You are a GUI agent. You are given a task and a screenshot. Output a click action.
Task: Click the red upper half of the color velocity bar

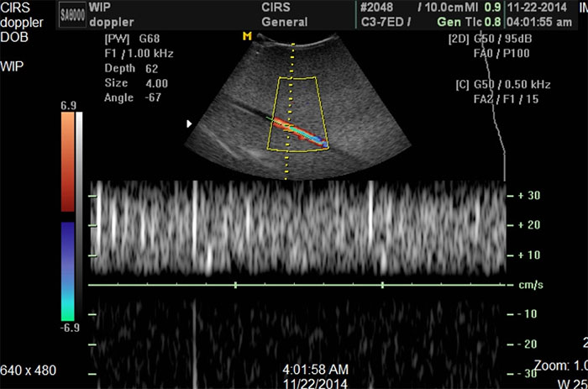(x=68, y=161)
